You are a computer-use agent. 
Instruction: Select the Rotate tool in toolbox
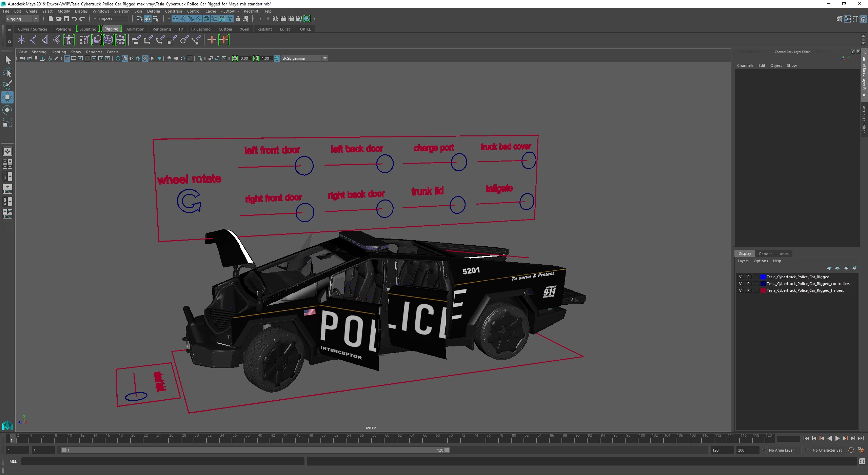(x=7, y=110)
